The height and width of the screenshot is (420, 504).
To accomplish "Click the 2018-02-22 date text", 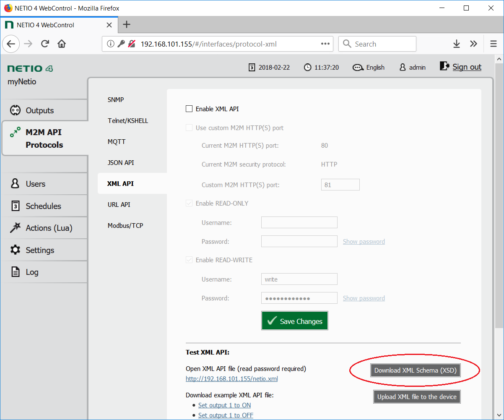I will point(274,68).
